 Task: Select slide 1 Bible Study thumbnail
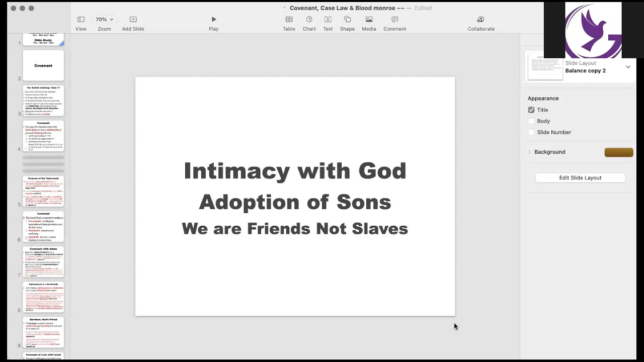[43, 40]
